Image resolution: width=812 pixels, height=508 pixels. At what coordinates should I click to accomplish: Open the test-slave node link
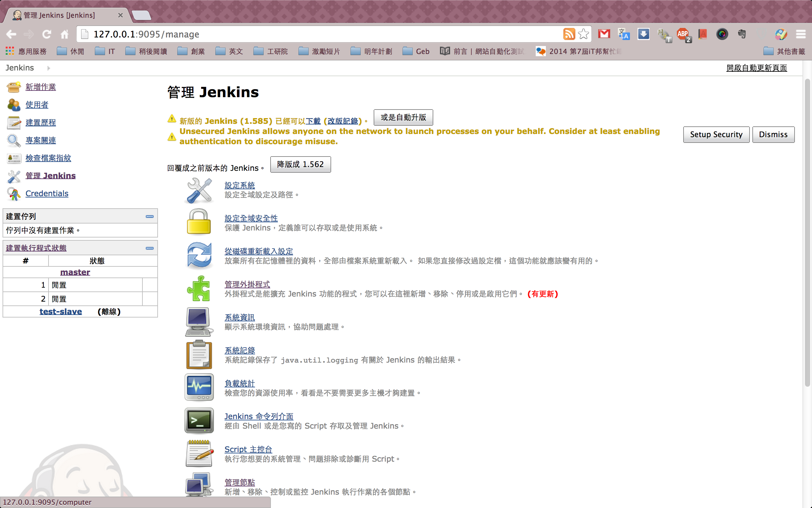[x=61, y=311]
